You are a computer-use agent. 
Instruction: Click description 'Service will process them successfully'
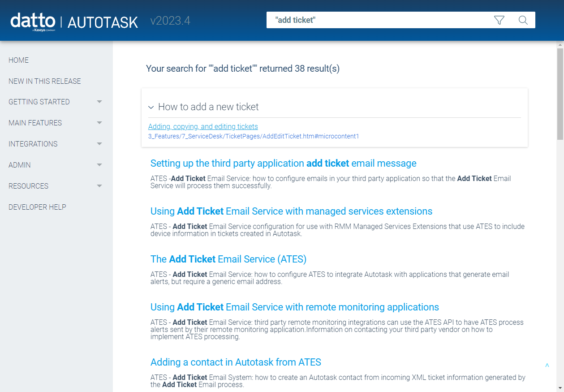click(331, 182)
